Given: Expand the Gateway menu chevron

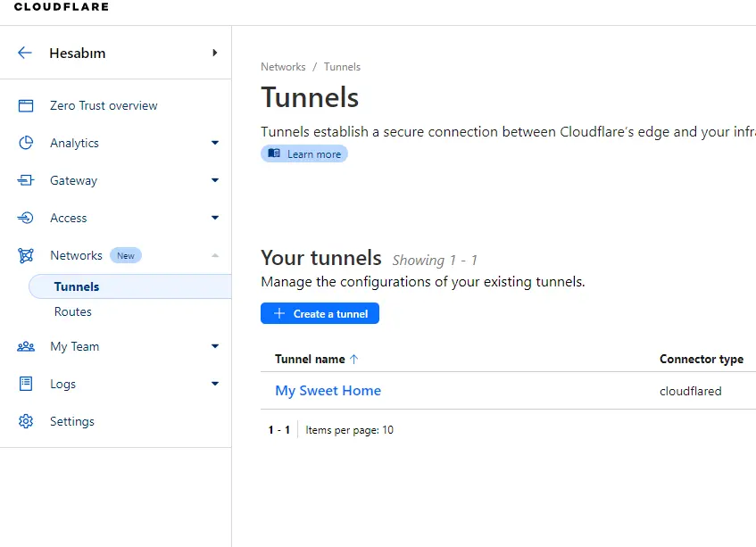Looking at the screenshot, I should point(215,180).
